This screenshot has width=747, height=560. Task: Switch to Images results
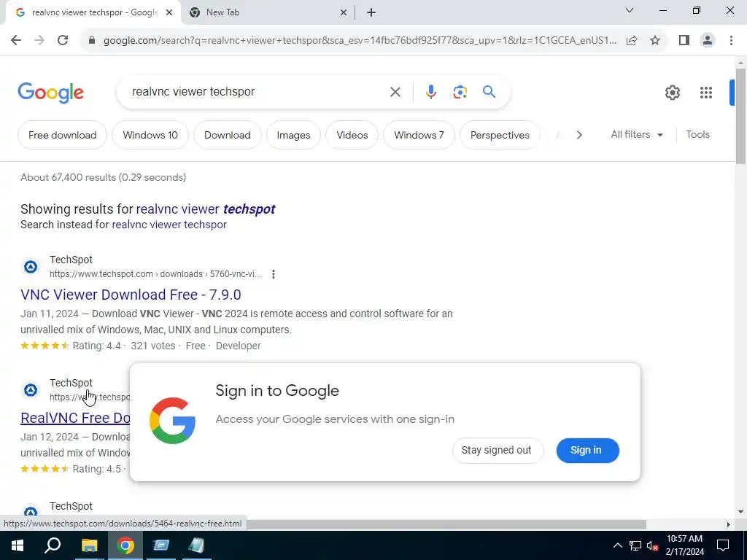click(293, 135)
